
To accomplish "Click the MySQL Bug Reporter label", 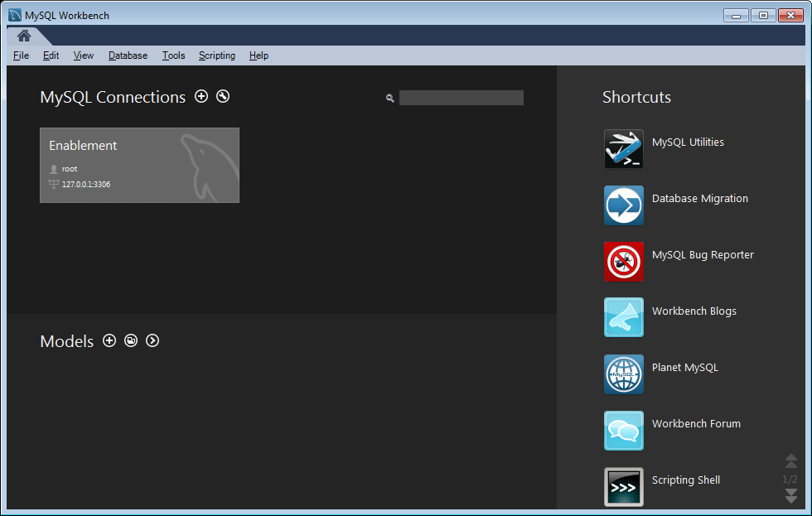I will click(703, 255).
